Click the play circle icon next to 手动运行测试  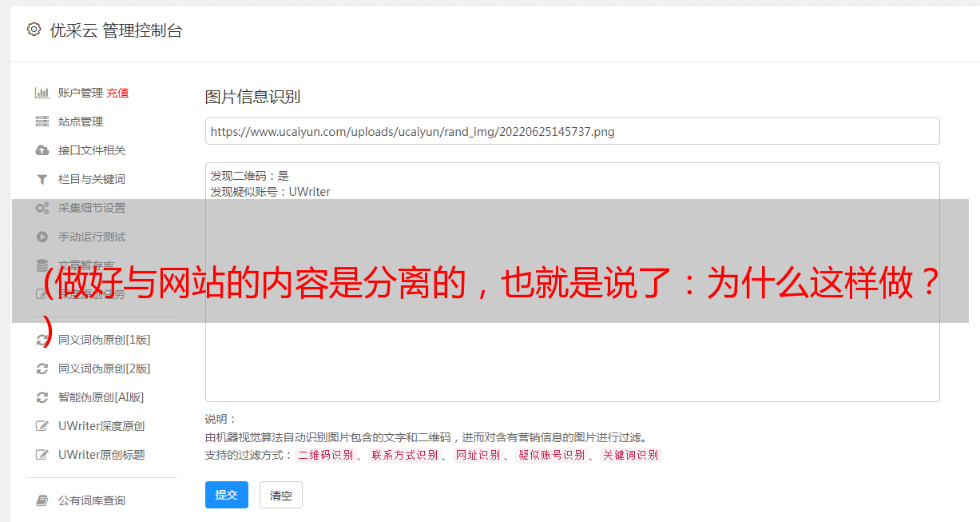[42, 237]
